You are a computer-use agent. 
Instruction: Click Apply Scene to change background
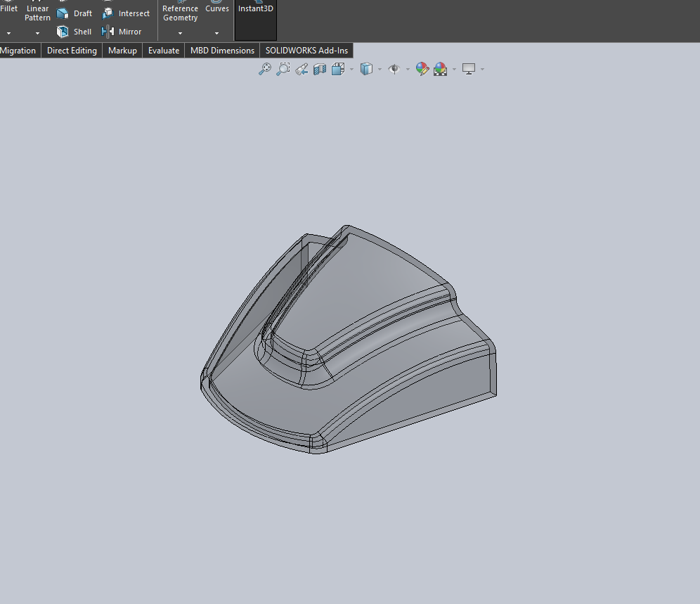(x=441, y=68)
